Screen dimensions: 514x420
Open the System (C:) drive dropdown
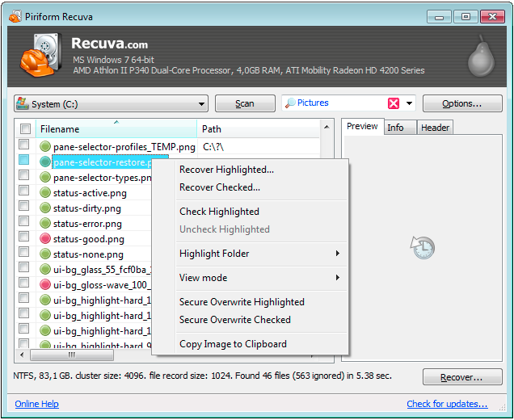coord(201,104)
